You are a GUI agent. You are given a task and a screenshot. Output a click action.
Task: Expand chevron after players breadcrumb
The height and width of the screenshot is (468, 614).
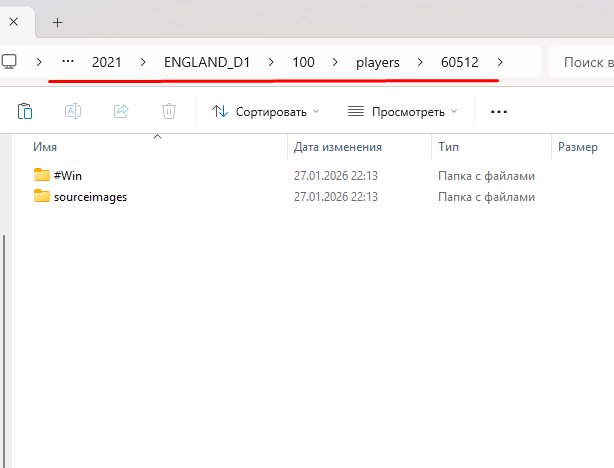coord(420,62)
